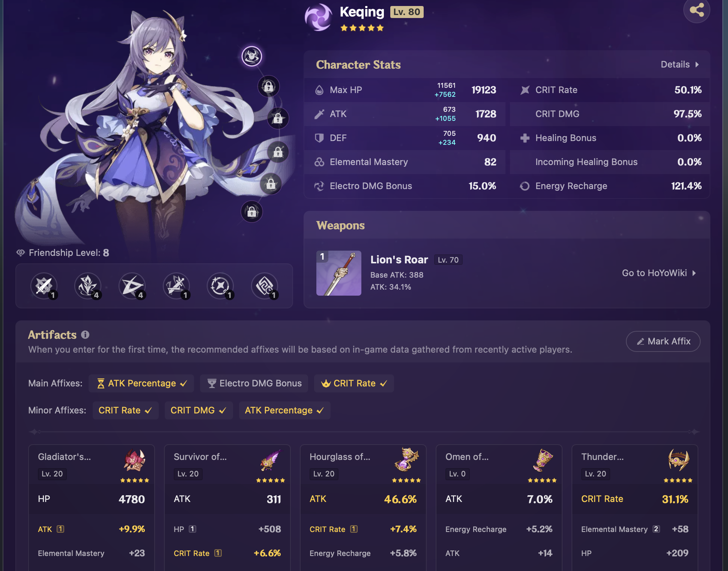Expand Character Stats Details
The height and width of the screenshot is (571, 728).
(680, 65)
